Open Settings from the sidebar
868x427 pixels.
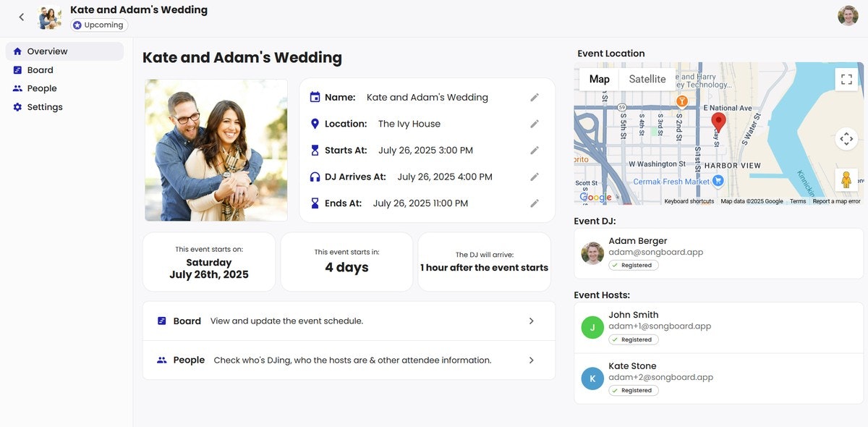point(45,107)
